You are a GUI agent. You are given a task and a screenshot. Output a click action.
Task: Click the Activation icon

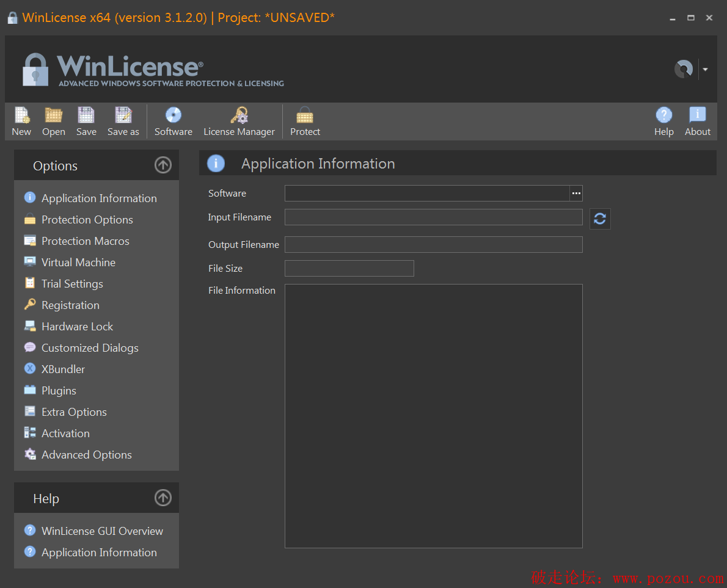coord(30,432)
